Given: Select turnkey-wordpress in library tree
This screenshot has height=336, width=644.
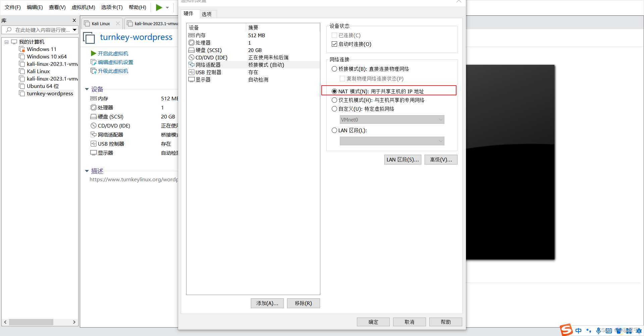Looking at the screenshot, I should (50, 94).
